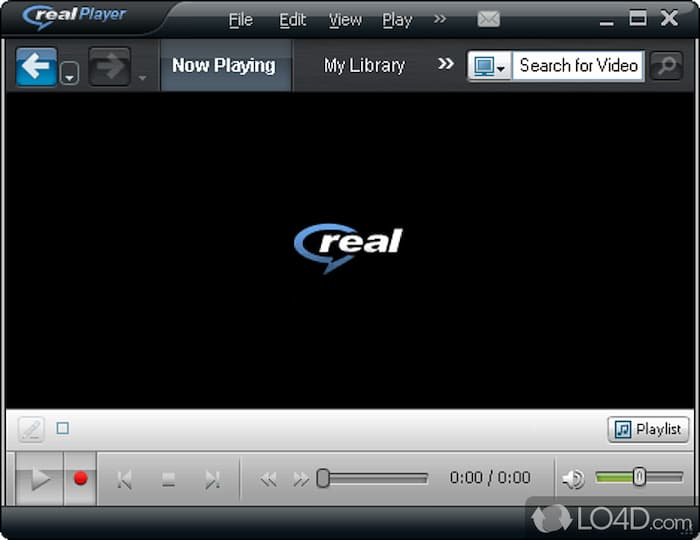This screenshot has height=540, width=700.
Task: Click the edit clip info pencil icon
Action: coord(31,429)
